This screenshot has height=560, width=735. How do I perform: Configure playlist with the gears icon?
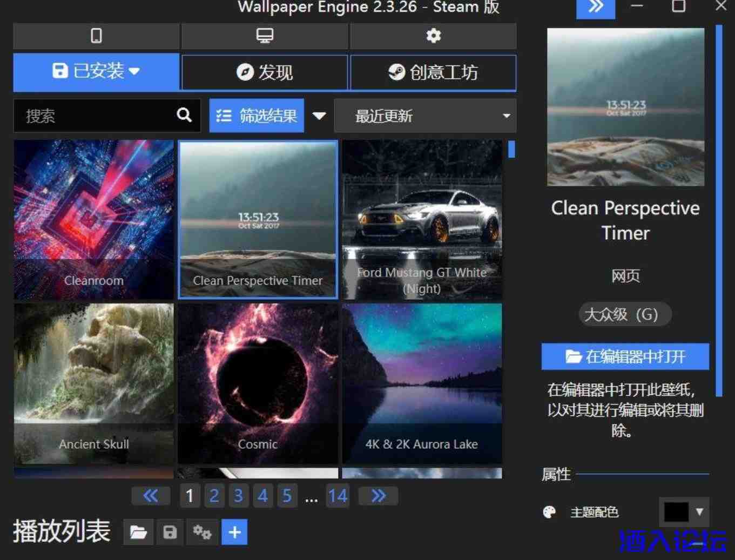tap(203, 532)
